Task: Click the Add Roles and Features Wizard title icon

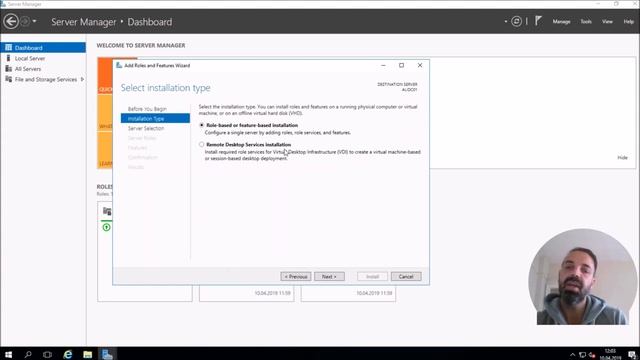Action: tap(119, 65)
